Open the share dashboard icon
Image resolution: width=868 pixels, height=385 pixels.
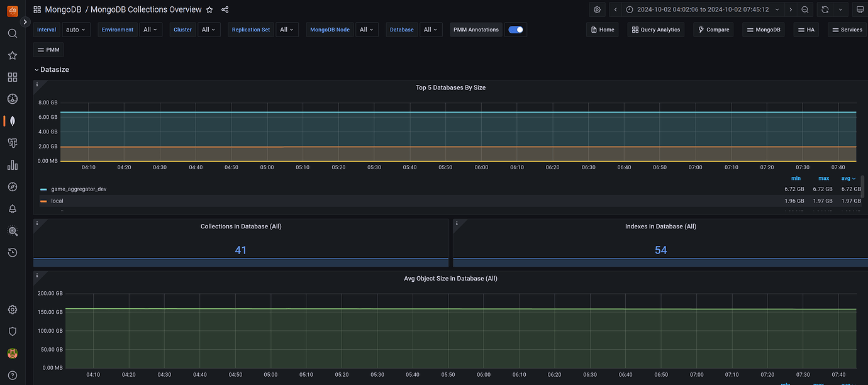tap(225, 9)
